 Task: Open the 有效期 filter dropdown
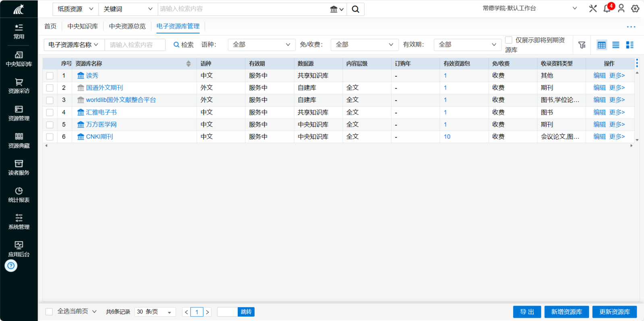coord(467,45)
